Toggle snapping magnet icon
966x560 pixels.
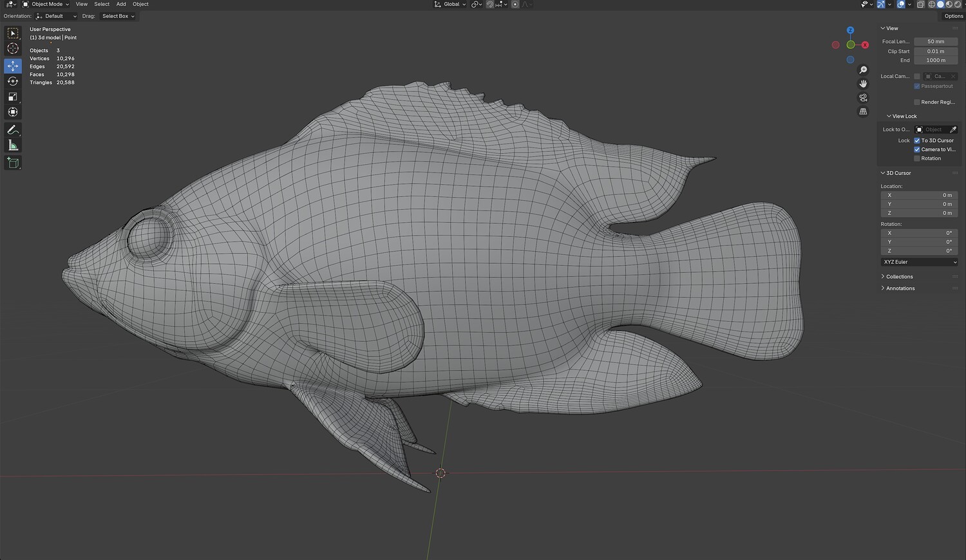point(490,5)
